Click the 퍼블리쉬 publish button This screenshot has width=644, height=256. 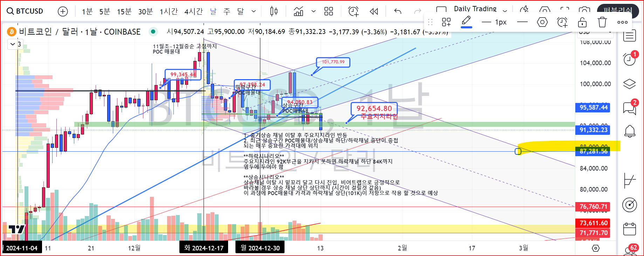(617, 10)
